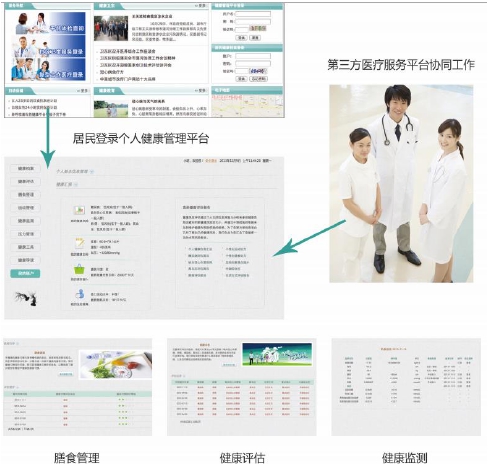489x465 pixels.
Task: Click the login button in top login form
Action: pyautogui.click(x=241, y=38)
